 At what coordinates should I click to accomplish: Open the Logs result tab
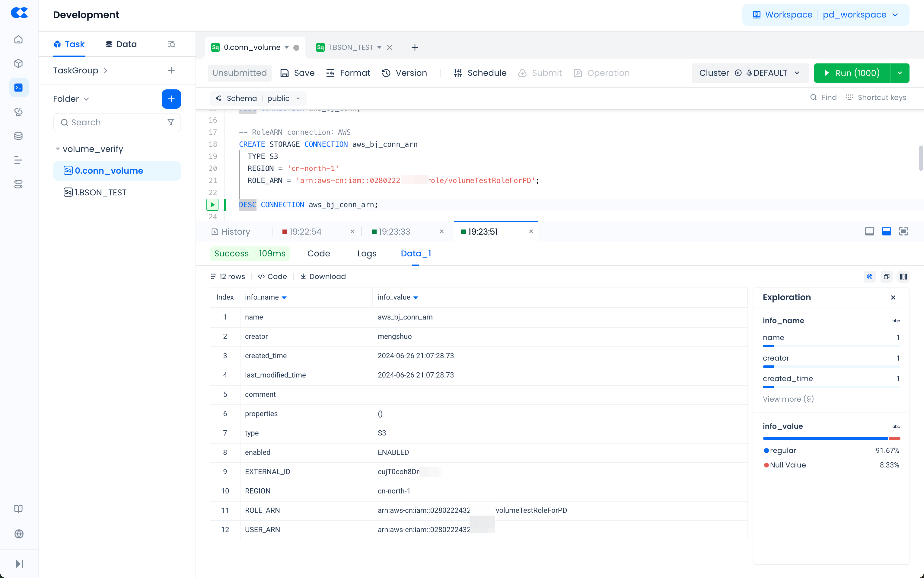(367, 253)
